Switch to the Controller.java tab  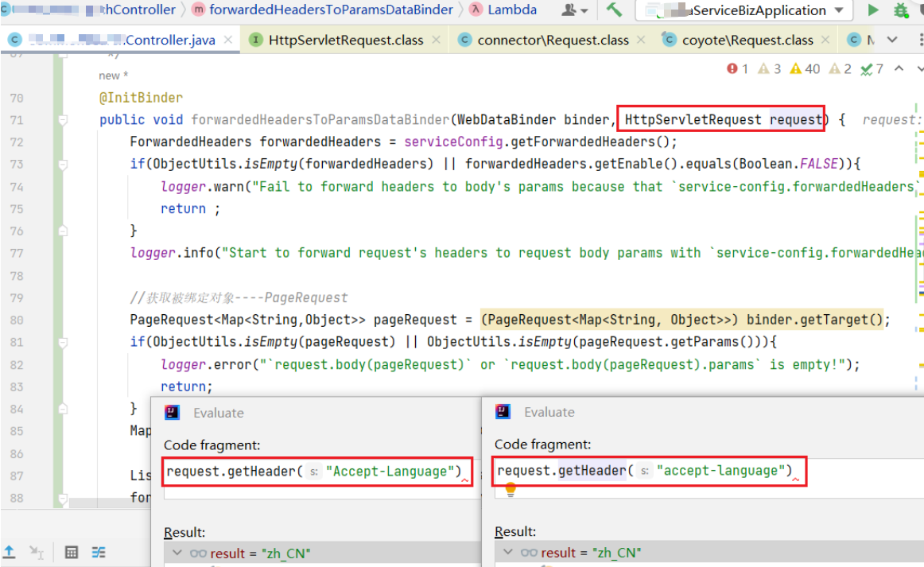coord(122,40)
